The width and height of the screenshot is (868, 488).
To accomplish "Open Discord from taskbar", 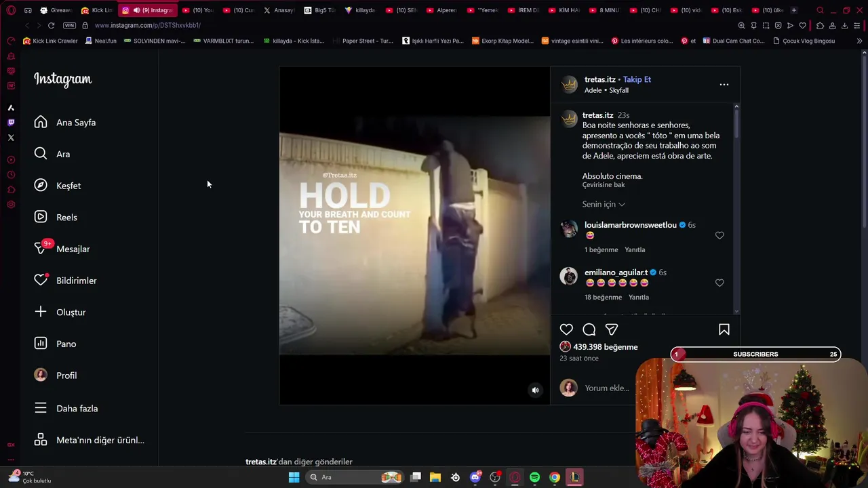I will [x=475, y=477].
